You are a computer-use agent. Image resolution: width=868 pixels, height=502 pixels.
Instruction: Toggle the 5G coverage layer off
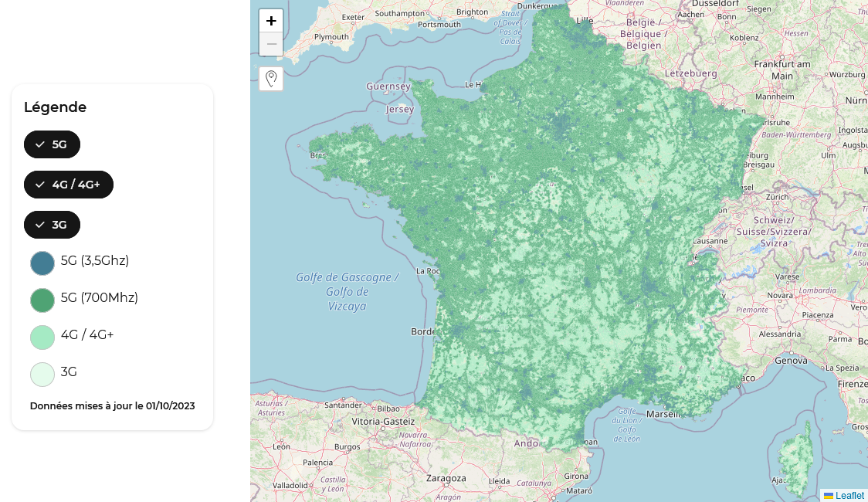52,144
